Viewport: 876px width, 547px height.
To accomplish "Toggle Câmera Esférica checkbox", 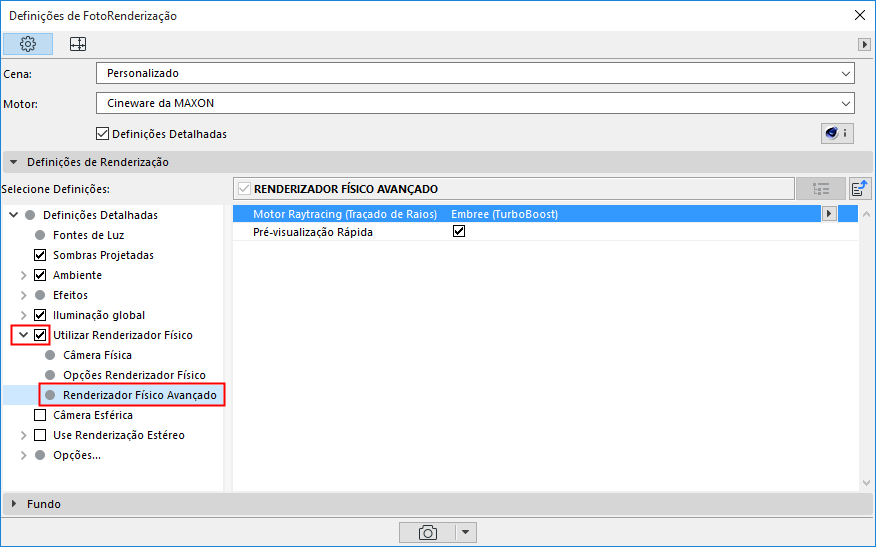I will 40,415.
